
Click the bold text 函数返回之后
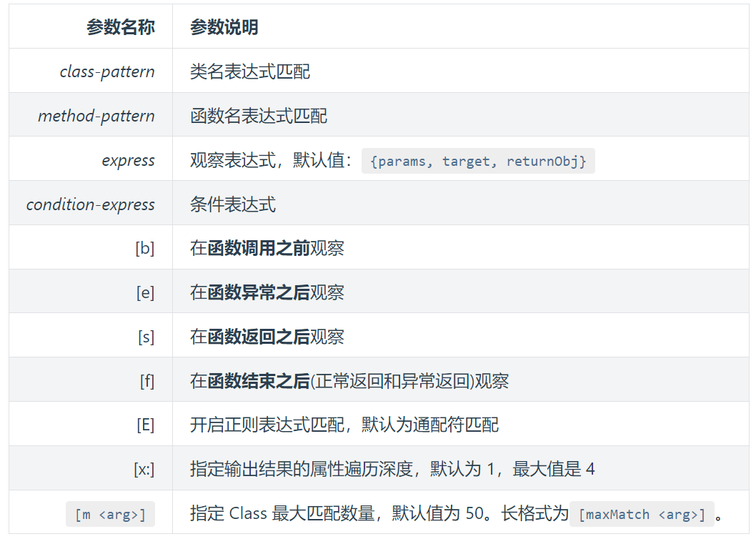point(258,337)
